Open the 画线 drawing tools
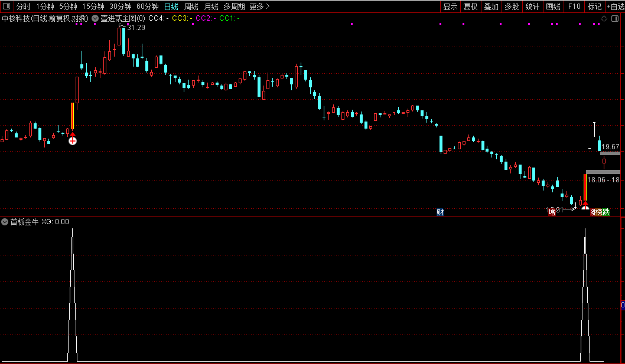Image resolution: width=625 pixels, height=364 pixels. click(554, 6)
